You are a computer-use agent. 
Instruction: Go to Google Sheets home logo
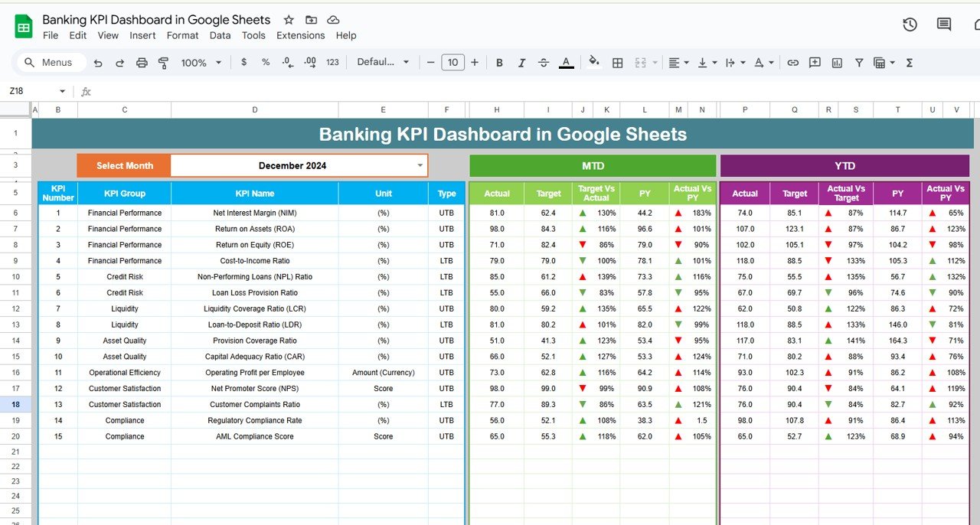tap(24, 27)
